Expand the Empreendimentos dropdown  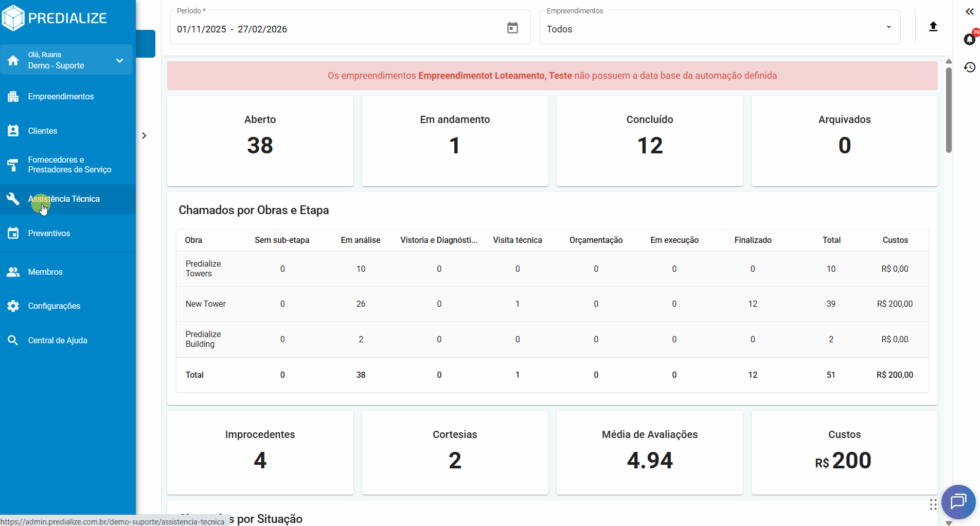[x=888, y=28]
